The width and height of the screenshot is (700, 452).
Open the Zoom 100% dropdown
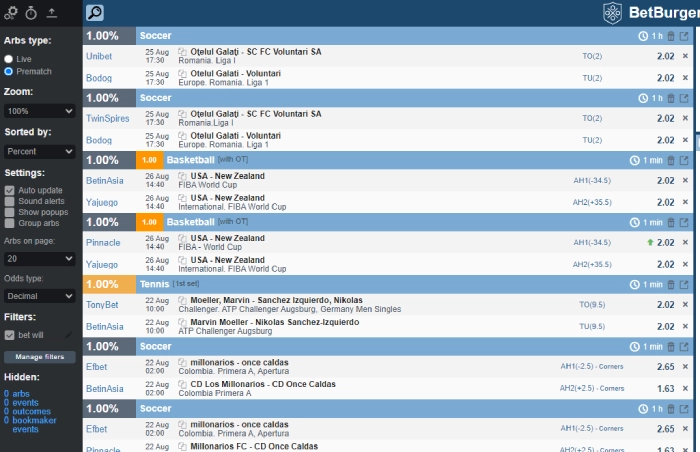(x=39, y=111)
